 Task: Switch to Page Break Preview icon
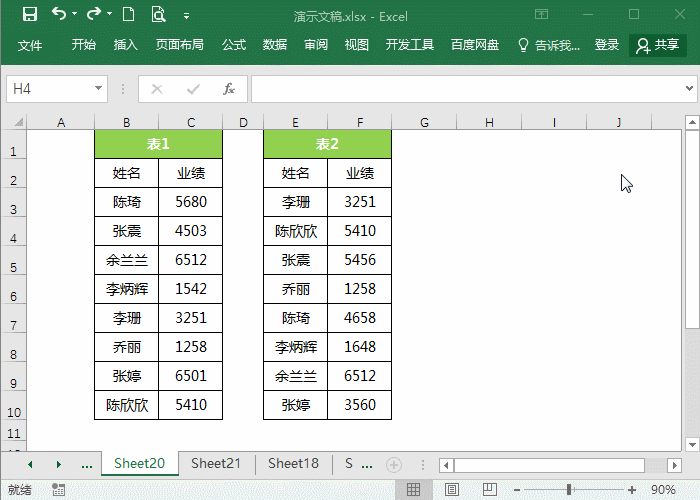(490, 490)
